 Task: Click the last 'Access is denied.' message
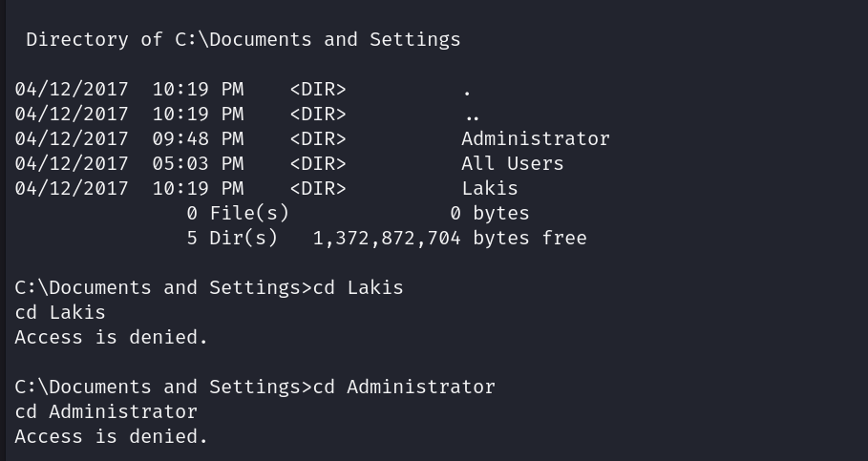(111, 436)
